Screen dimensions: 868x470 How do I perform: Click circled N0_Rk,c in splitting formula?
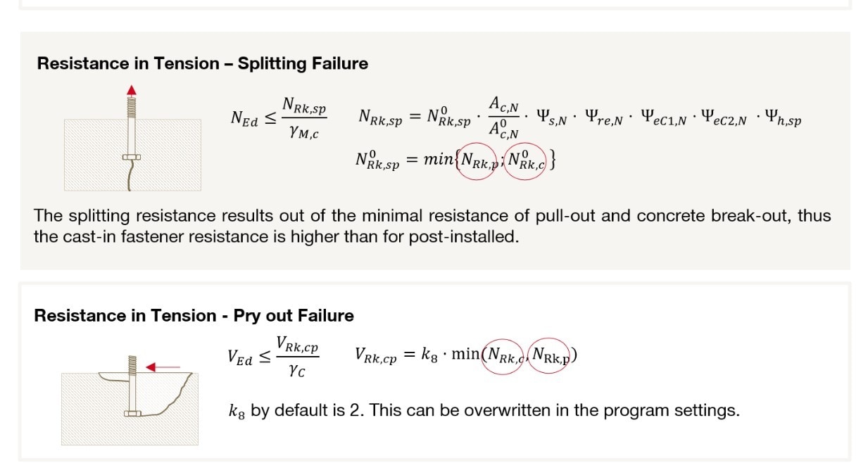point(526,160)
